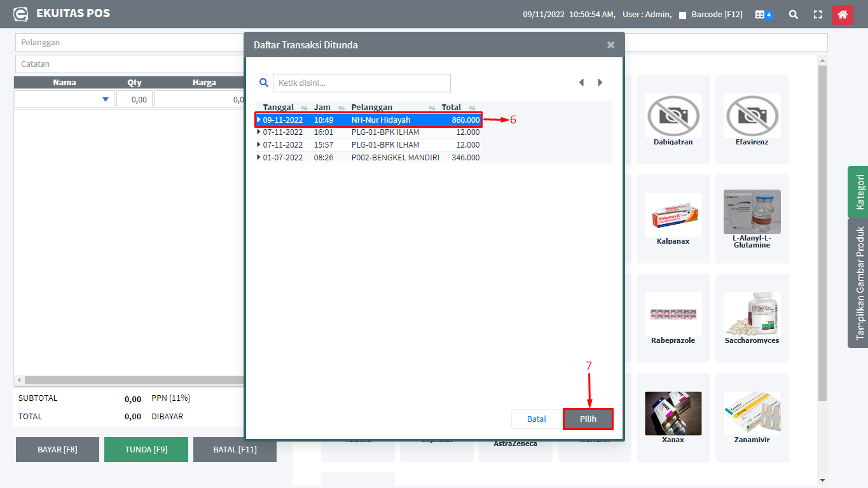Toggle fullscreen mode icon
Image resolution: width=868 pixels, height=488 pixels.
coord(818,15)
